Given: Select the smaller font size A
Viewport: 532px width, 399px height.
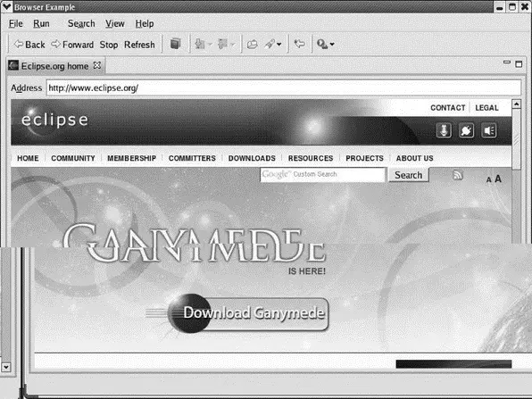Looking at the screenshot, I should click(x=488, y=179).
